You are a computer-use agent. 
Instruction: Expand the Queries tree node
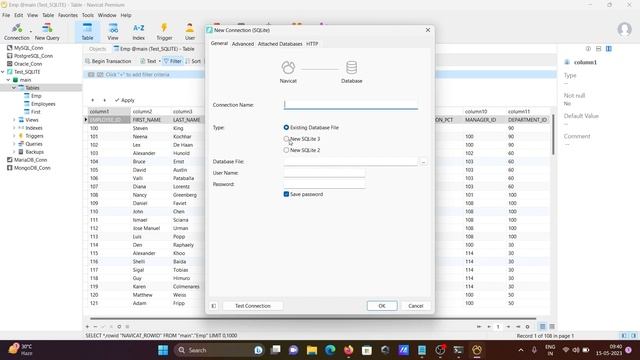pyautogui.click(x=14, y=144)
